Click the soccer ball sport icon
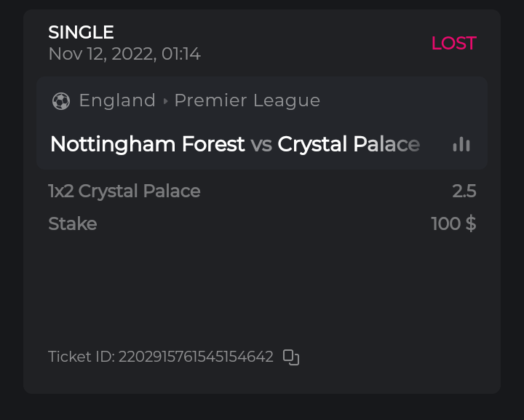 click(61, 100)
